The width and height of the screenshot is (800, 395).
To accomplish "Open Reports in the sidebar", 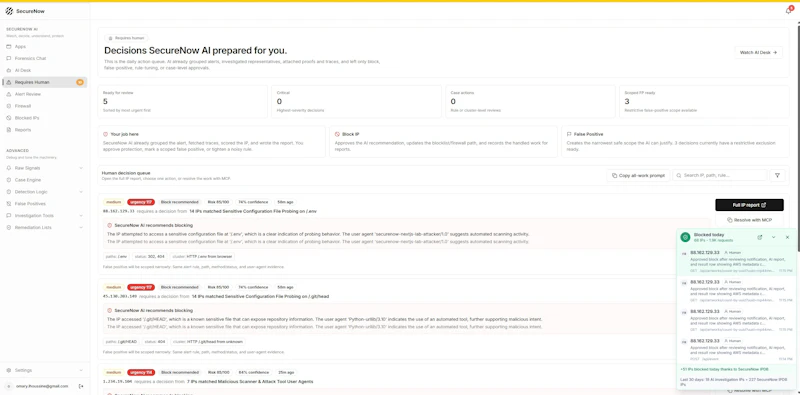I will 44,130.
